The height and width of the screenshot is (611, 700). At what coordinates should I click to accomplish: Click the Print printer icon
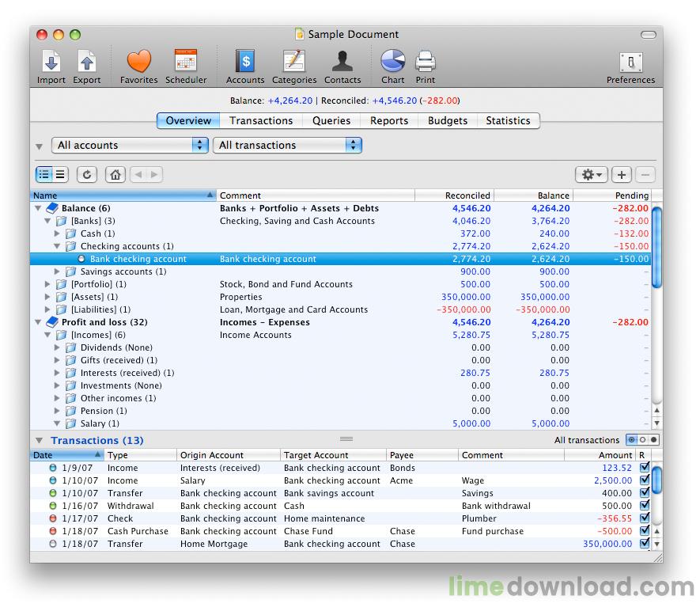click(x=425, y=61)
